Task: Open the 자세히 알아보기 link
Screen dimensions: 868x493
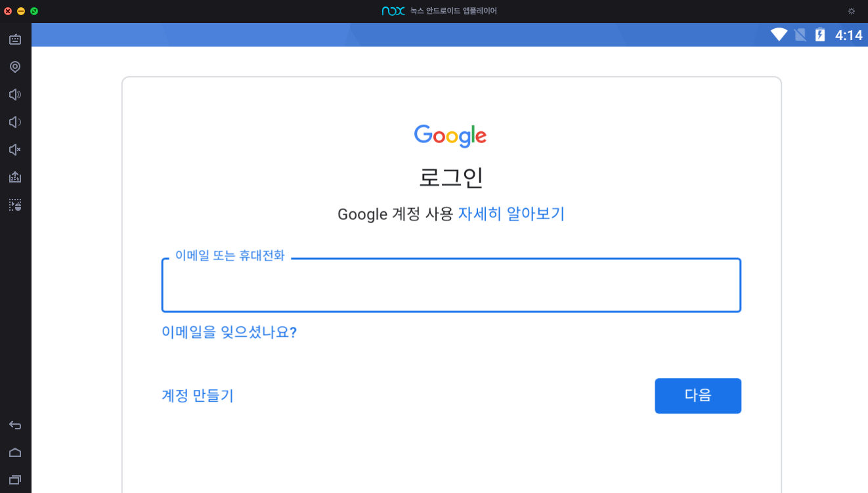Action: coord(511,214)
